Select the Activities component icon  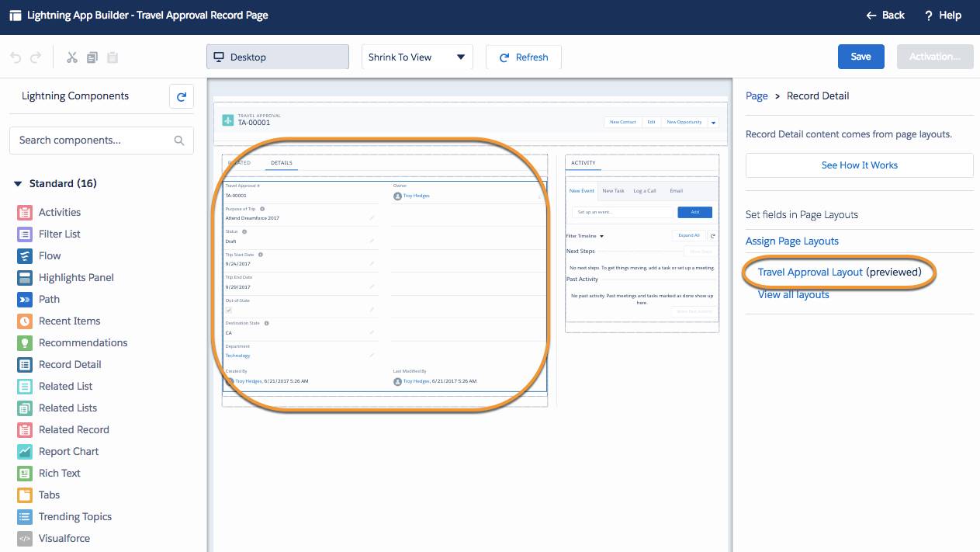click(25, 212)
